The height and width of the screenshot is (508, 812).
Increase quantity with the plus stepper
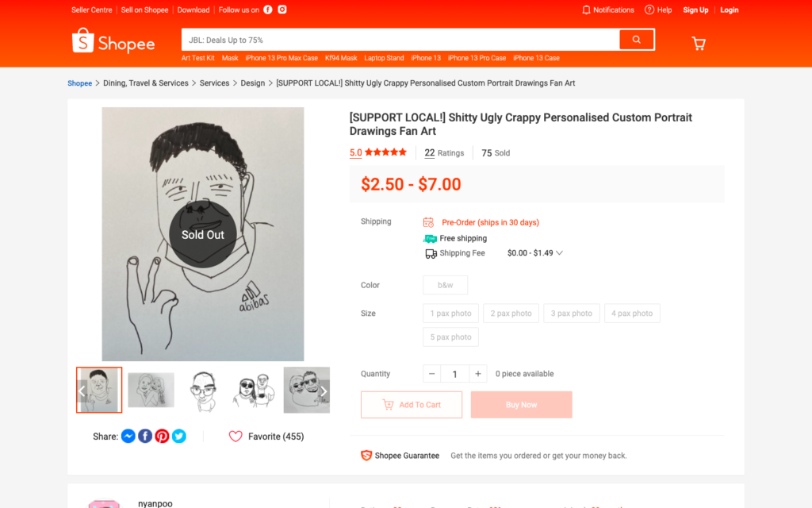[x=477, y=373]
